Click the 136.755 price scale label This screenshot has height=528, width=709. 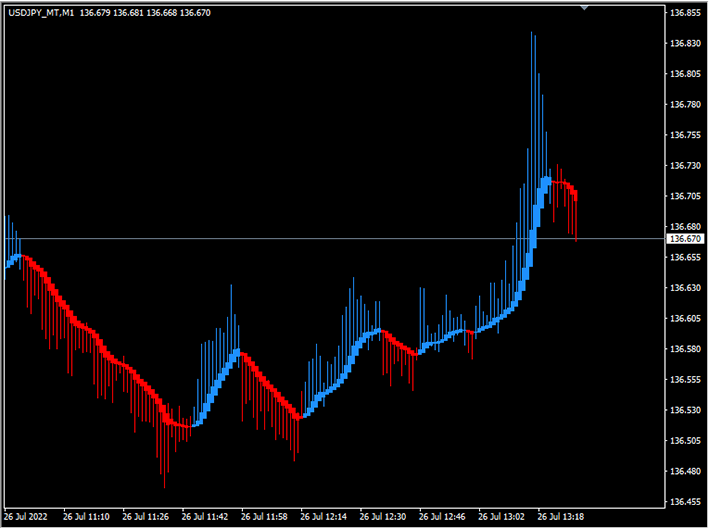click(x=685, y=135)
